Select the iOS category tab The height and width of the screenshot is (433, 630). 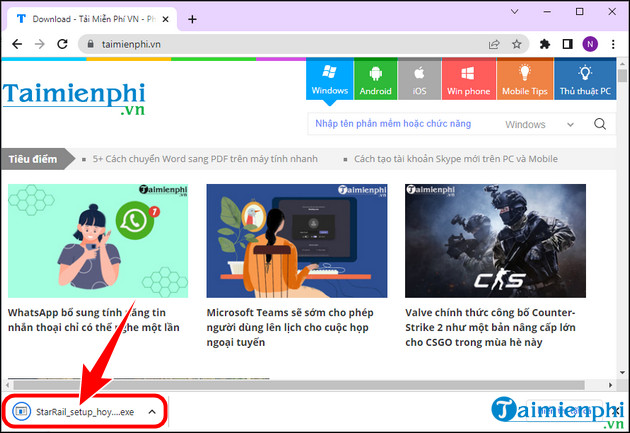pyautogui.click(x=419, y=79)
